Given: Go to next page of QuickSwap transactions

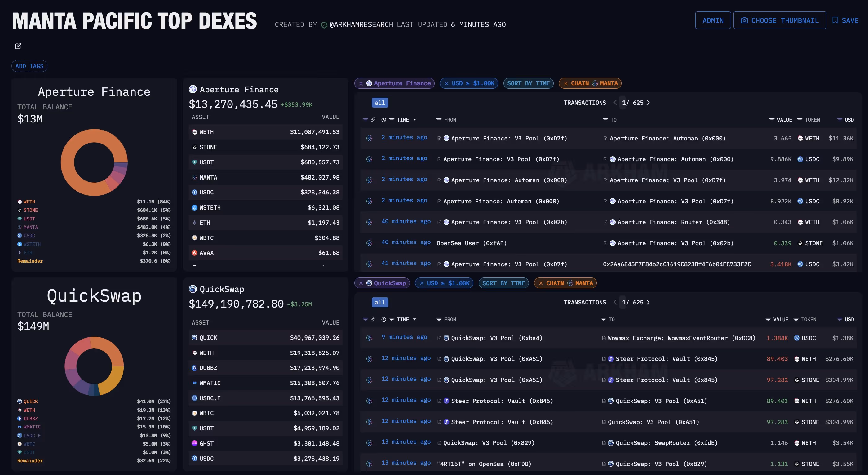Looking at the screenshot, I should click(x=648, y=302).
